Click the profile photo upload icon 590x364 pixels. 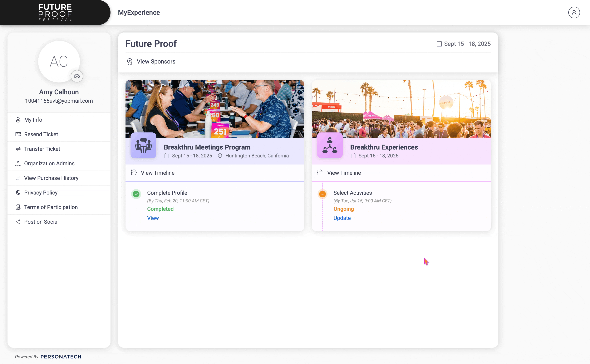[77, 76]
